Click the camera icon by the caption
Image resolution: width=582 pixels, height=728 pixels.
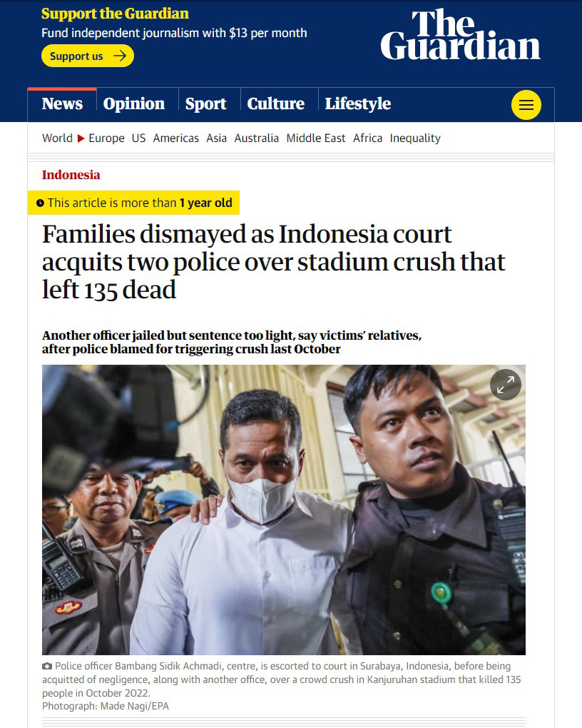tap(47, 666)
